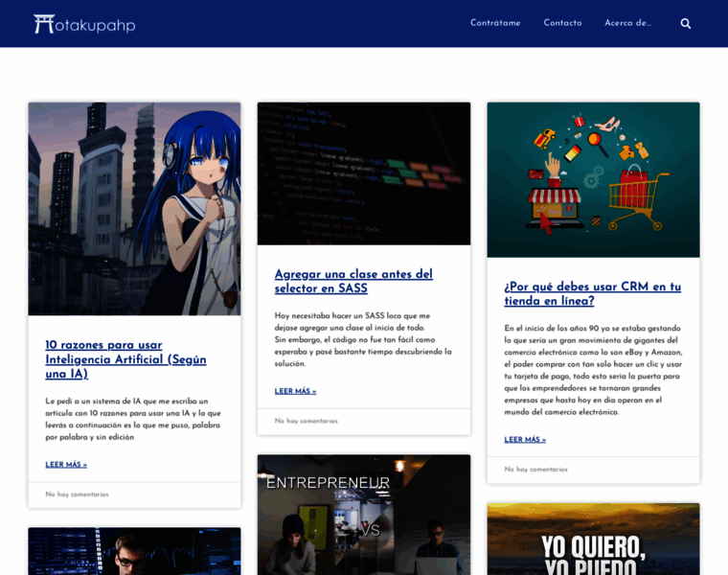Click 'Leer más' under the SASS post
The height and width of the screenshot is (575, 728).
coord(295,391)
